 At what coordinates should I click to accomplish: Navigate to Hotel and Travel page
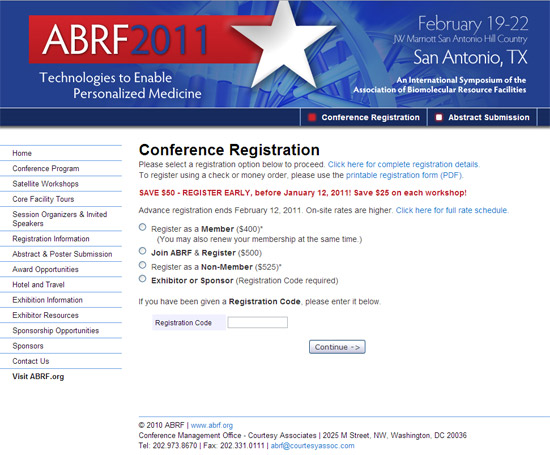pos(39,285)
